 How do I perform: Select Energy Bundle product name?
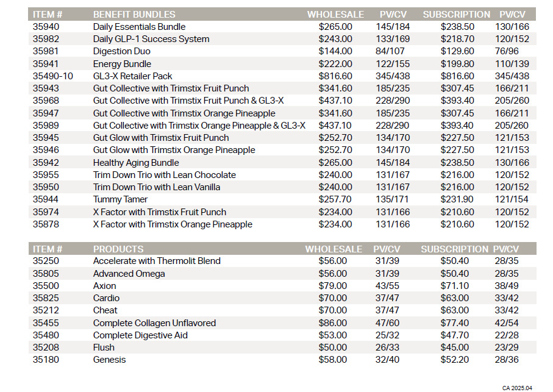[x=122, y=64]
